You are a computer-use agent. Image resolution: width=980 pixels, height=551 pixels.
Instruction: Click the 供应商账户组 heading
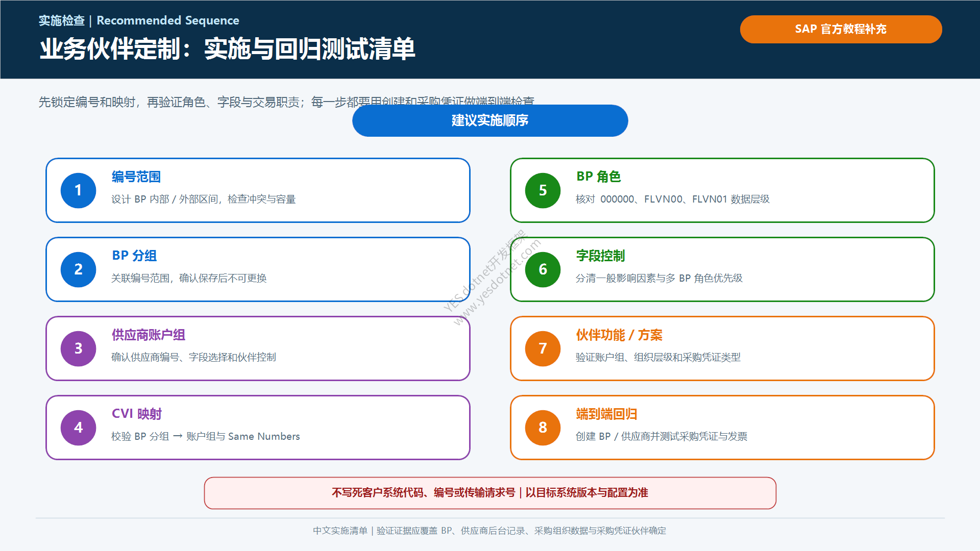[149, 335]
